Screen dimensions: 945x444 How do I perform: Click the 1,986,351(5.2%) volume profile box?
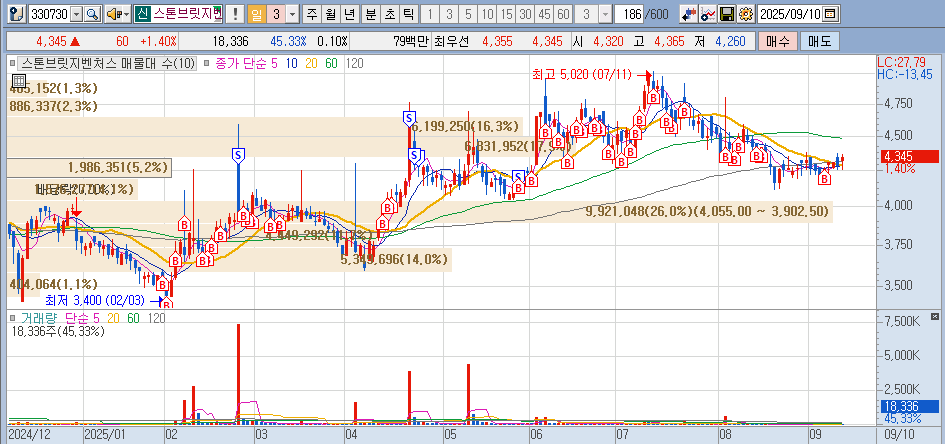point(89,167)
